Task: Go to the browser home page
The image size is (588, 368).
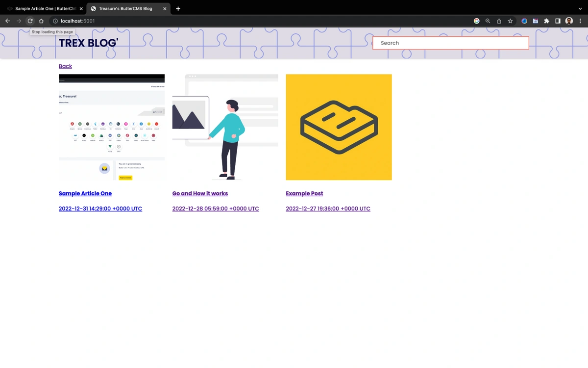Action: click(x=41, y=21)
